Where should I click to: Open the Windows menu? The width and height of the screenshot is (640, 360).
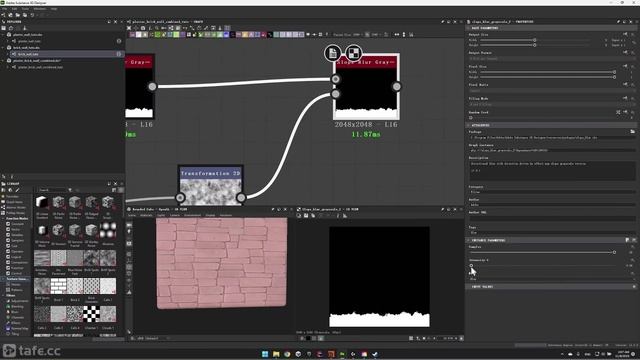coord(40,9)
